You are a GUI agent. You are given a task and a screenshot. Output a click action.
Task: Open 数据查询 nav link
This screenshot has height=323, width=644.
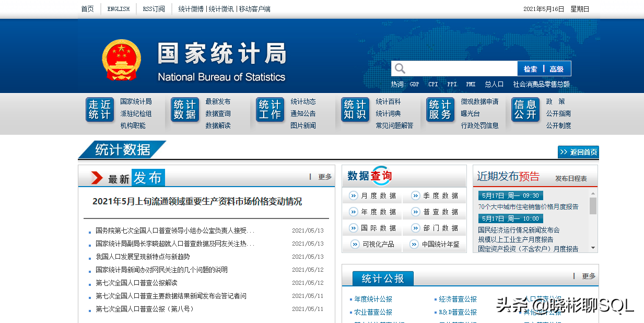[218, 113]
